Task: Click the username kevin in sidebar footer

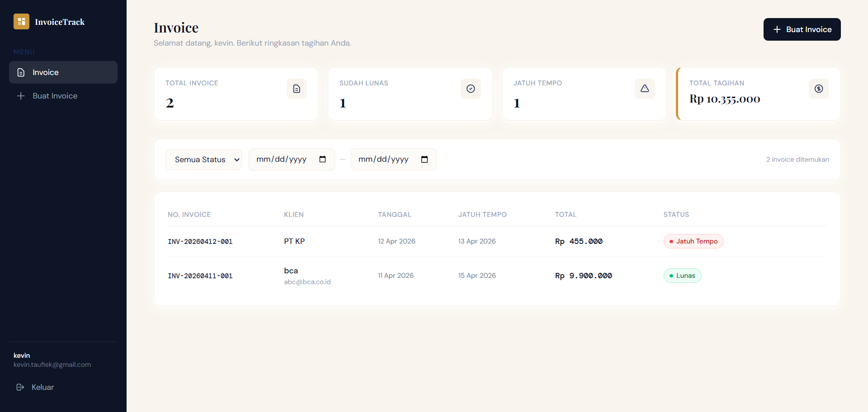Action: (22, 356)
